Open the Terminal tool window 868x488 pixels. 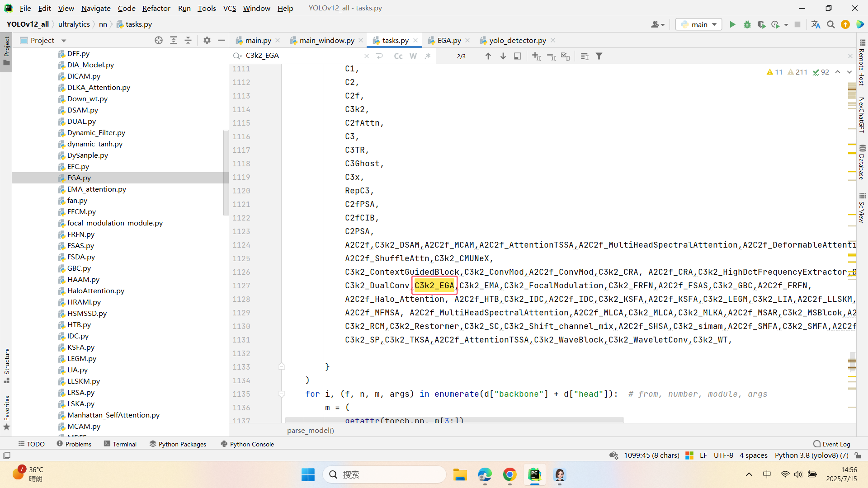tap(120, 444)
